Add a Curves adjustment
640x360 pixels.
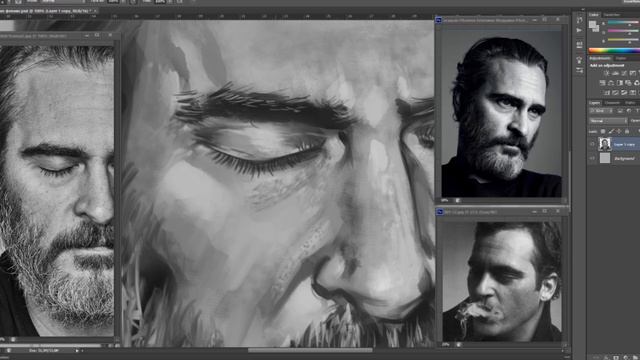coord(624,73)
